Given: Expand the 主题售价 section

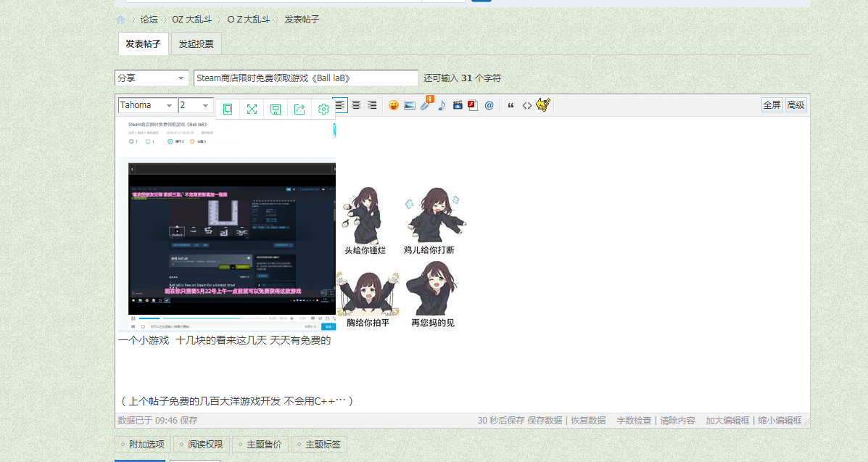Looking at the screenshot, I should 261,445.
